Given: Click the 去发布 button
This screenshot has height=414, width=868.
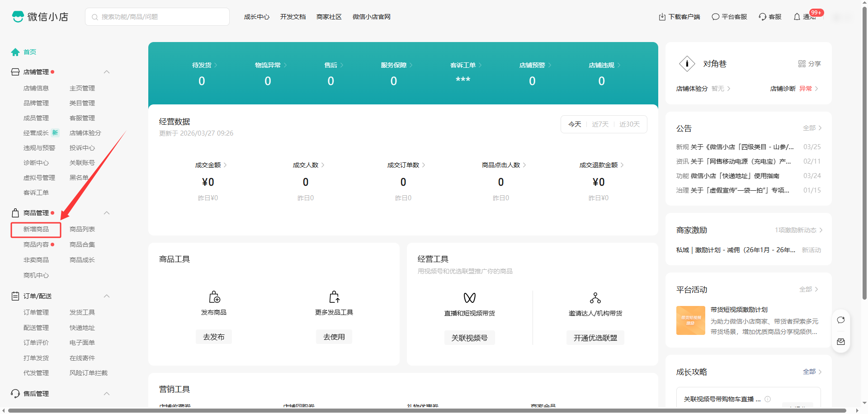Looking at the screenshot, I should [214, 337].
